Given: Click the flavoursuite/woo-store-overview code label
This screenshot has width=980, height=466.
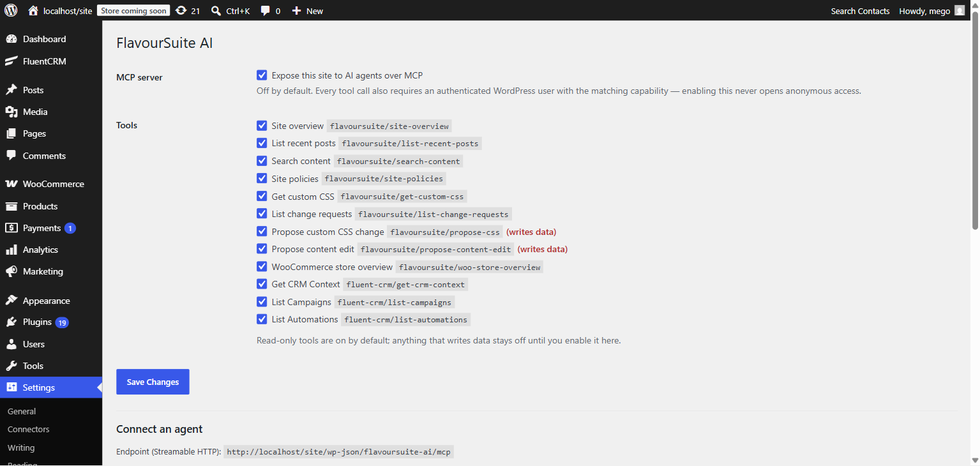Looking at the screenshot, I should (x=469, y=267).
